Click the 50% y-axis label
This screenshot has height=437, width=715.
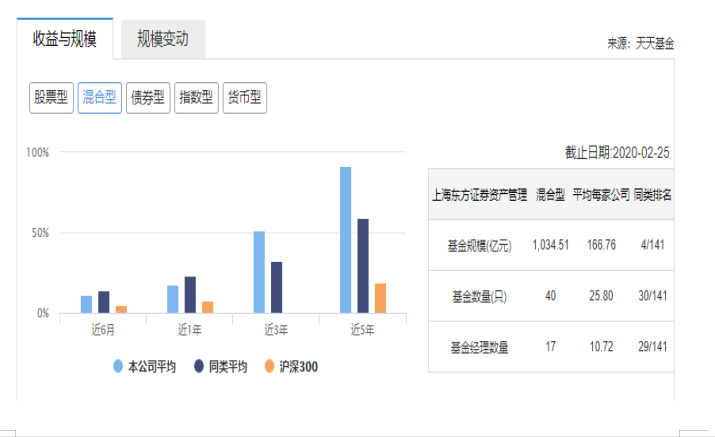click(x=40, y=233)
